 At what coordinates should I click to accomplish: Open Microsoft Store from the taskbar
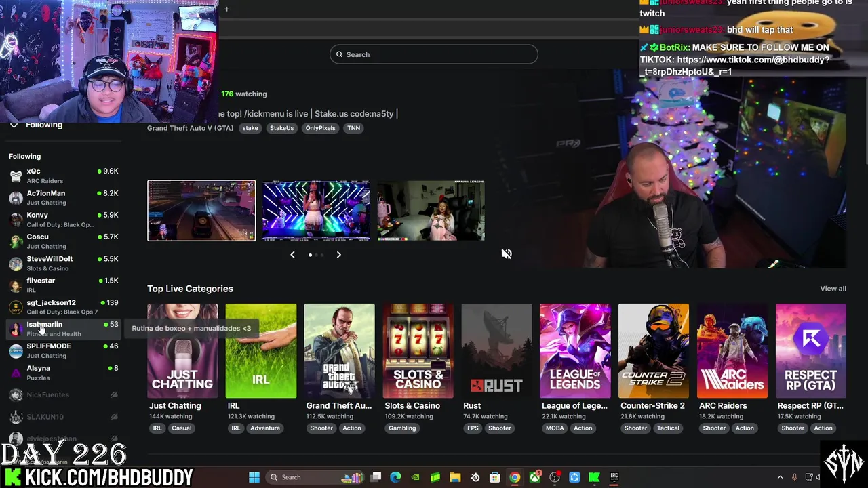pyautogui.click(x=495, y=477)
